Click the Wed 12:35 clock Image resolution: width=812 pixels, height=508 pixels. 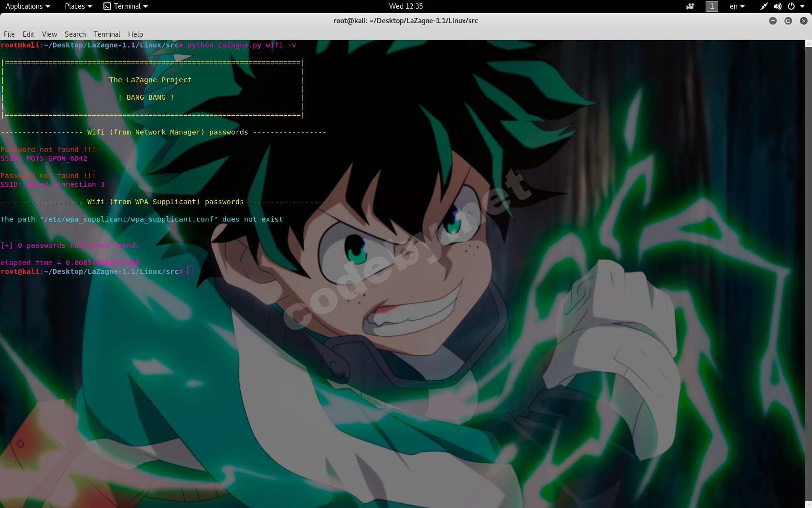[406, 6]
